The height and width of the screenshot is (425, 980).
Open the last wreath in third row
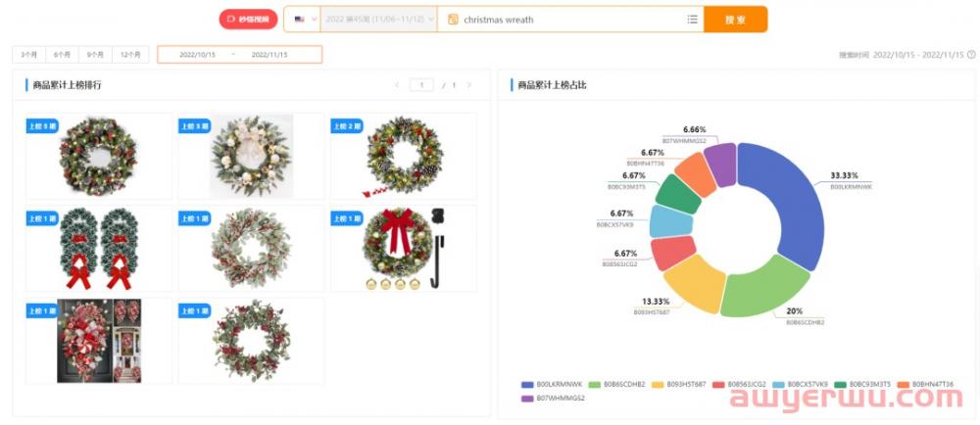(251, 341)
